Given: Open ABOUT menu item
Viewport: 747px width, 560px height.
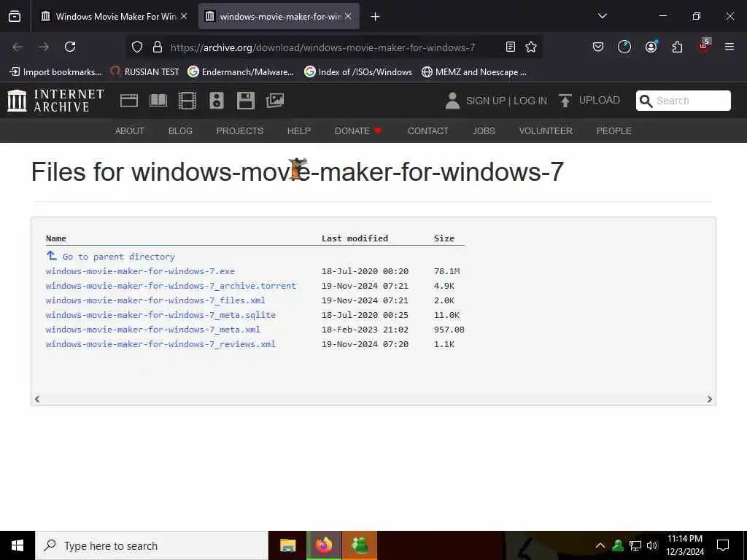Looking at the screenshot, I should 130,131.
